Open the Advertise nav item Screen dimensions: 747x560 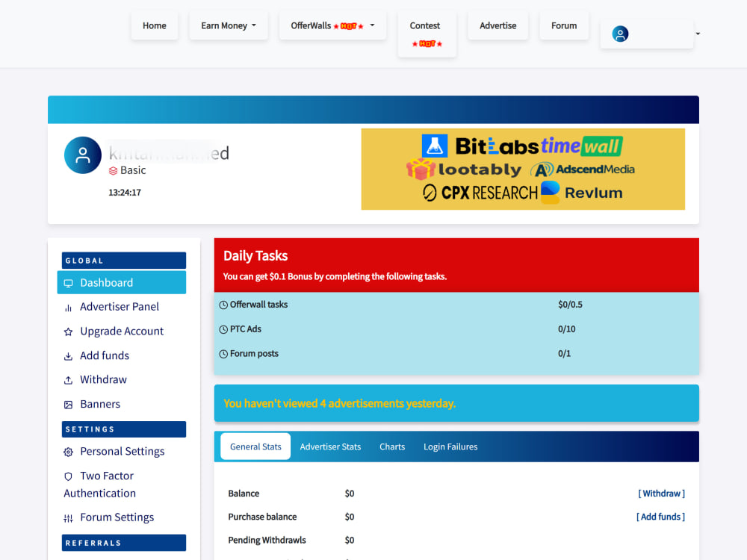498,25
